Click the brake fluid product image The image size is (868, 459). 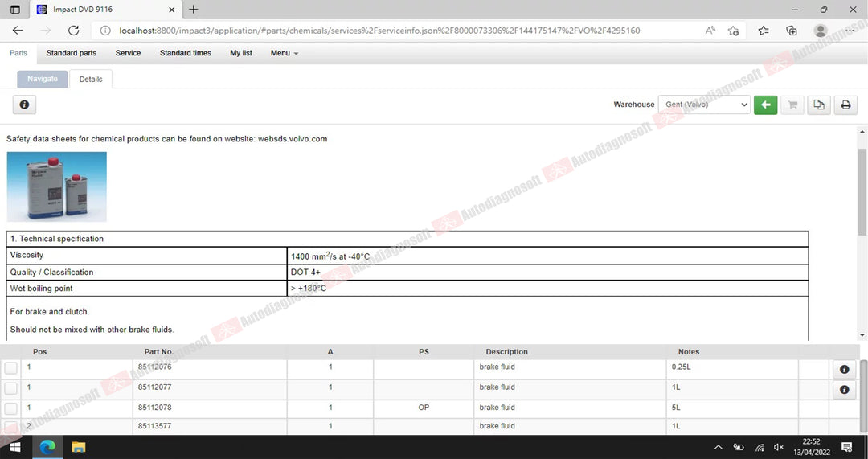point(56,186)
